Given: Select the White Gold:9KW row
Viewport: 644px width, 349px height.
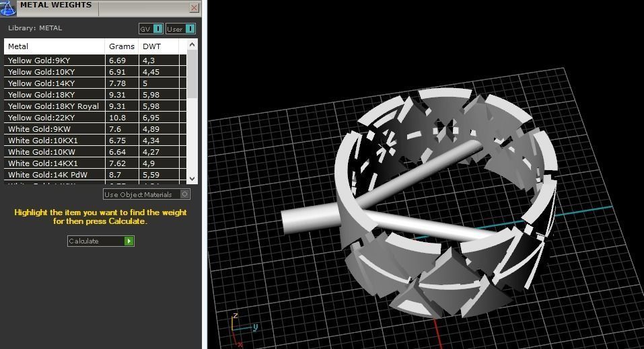Looking at the screenshot, I should click(x=96, y=129).
